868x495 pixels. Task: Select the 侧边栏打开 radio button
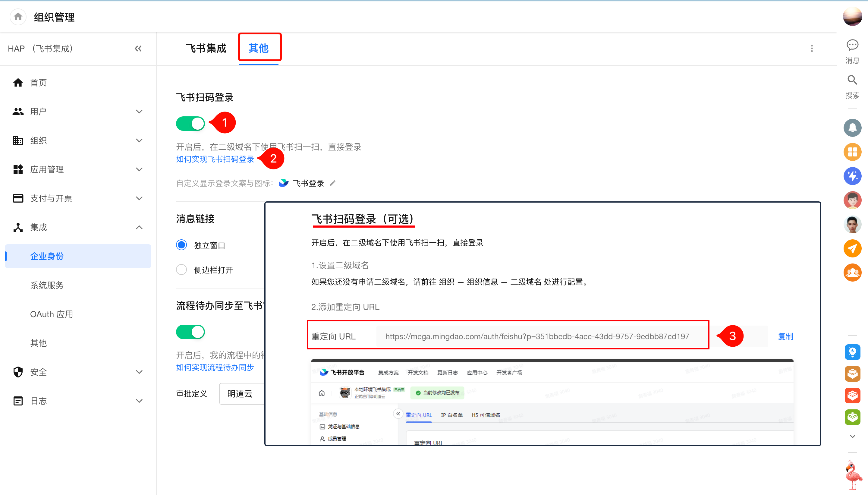tap(181, 270)
